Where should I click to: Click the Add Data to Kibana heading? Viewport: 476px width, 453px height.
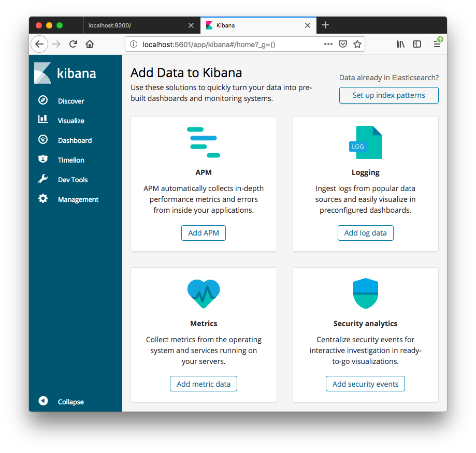[186, 73]
